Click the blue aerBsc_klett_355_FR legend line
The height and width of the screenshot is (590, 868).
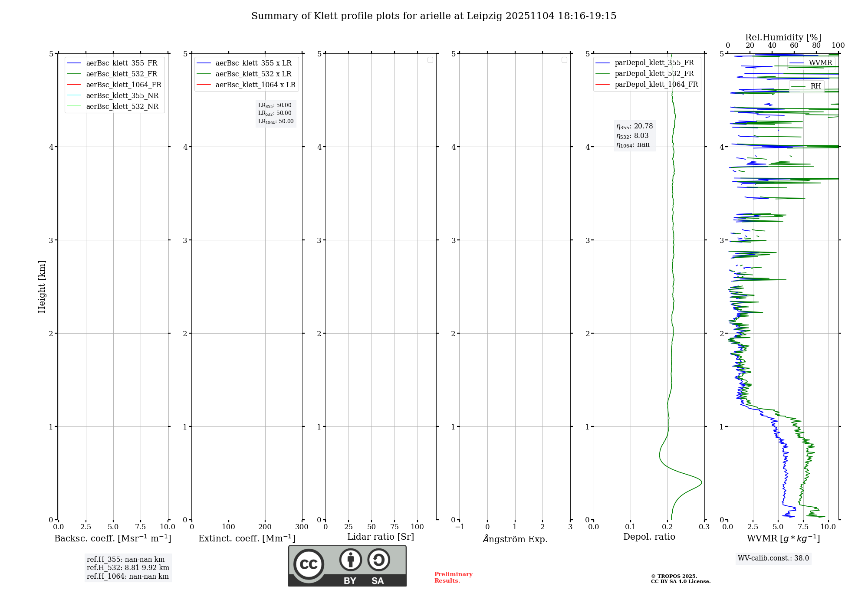(74, 63)
